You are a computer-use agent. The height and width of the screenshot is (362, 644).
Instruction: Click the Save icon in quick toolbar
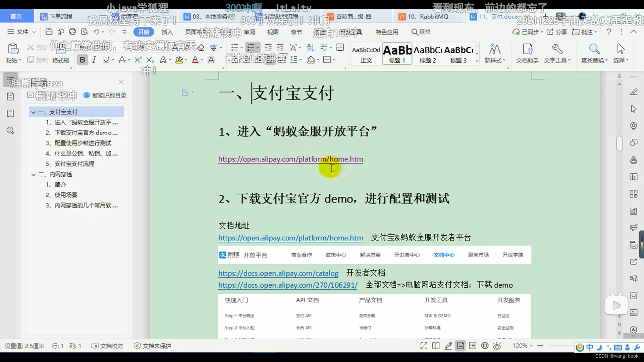coord(49,32)
